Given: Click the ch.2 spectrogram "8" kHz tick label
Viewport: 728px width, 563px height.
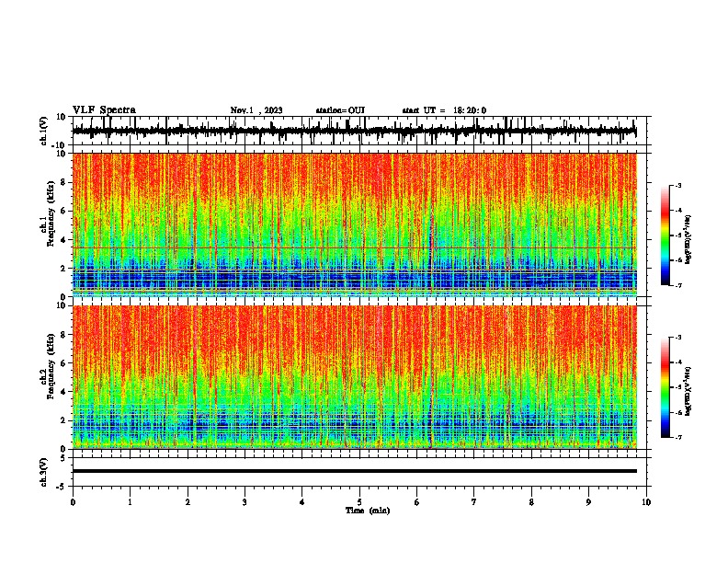Looking at the screenshot, I should click(63, 335).
